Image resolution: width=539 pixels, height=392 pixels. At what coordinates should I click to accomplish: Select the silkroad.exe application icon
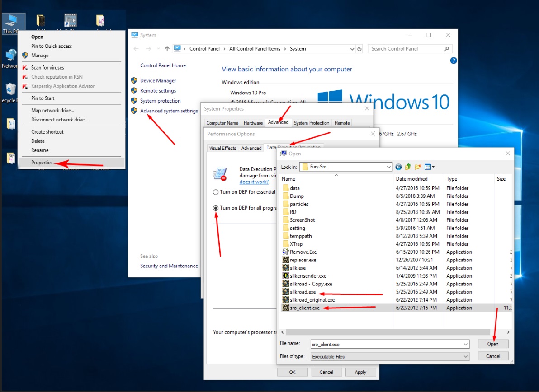point(285,292)
